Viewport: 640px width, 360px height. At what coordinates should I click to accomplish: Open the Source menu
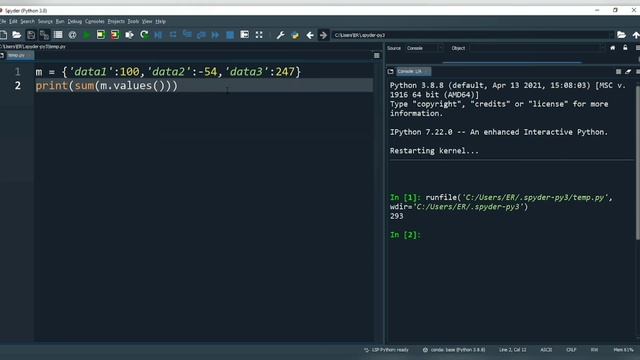pos(45,21)
